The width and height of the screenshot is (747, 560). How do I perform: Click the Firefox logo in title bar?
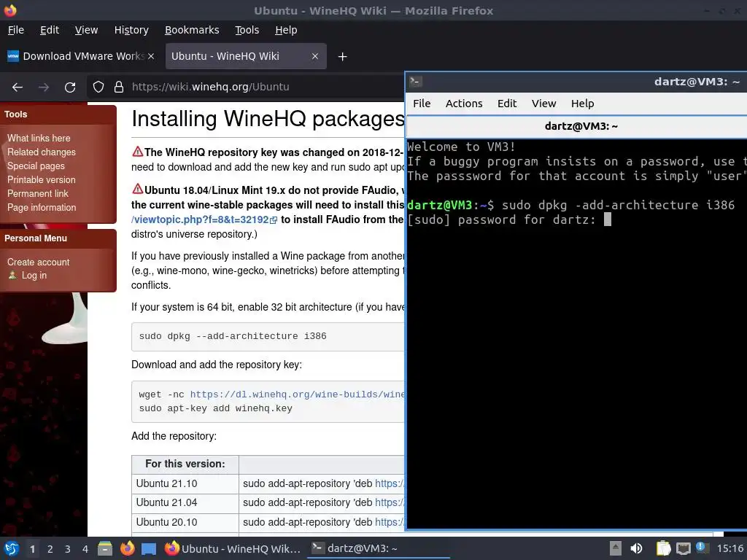click(10, 10)
